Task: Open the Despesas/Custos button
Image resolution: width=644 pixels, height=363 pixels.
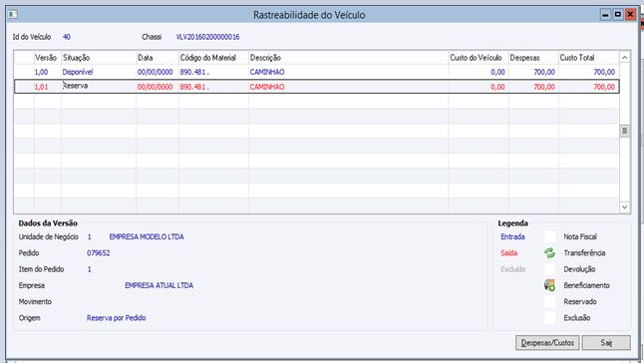Action: 547,342
